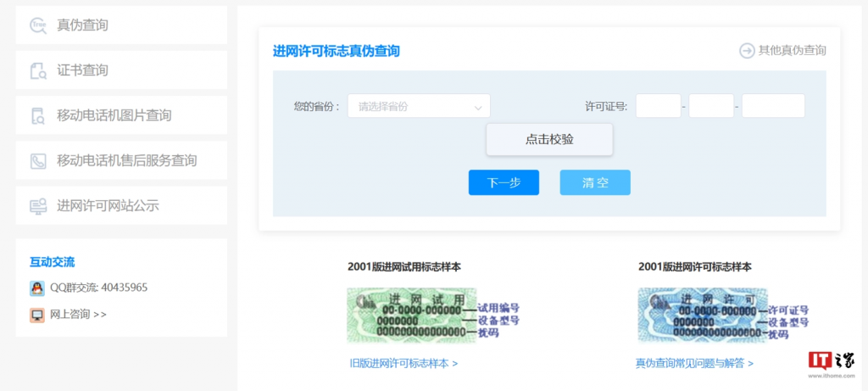Click the 网上咨询 computer icon
The image size is (868, 391).
pos(37,315)
